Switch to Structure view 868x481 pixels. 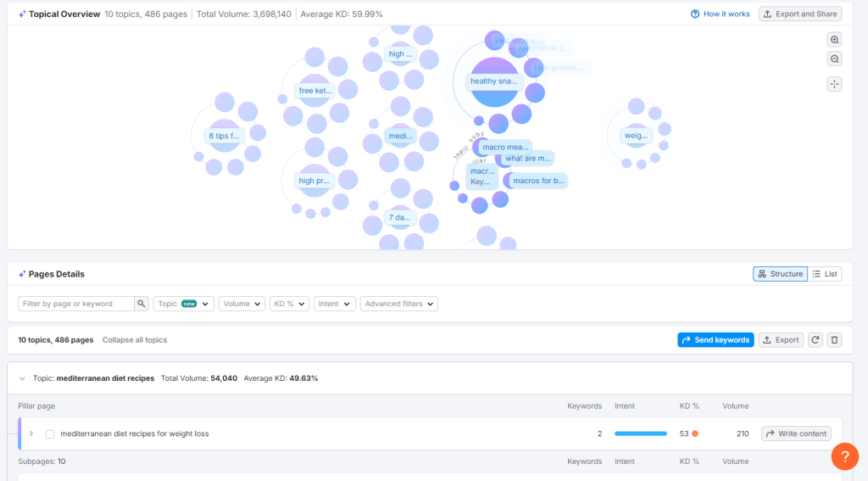pyautogui.click(x=780, y=274)
